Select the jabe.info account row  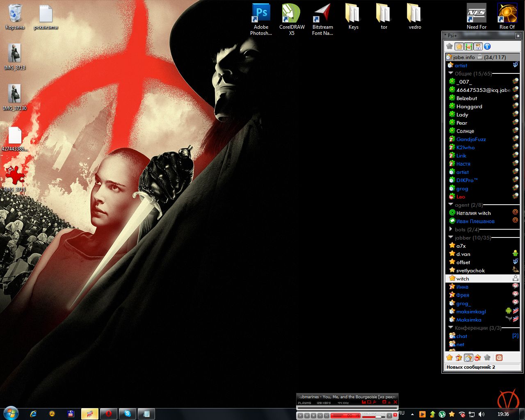click(x=483, y=57)
